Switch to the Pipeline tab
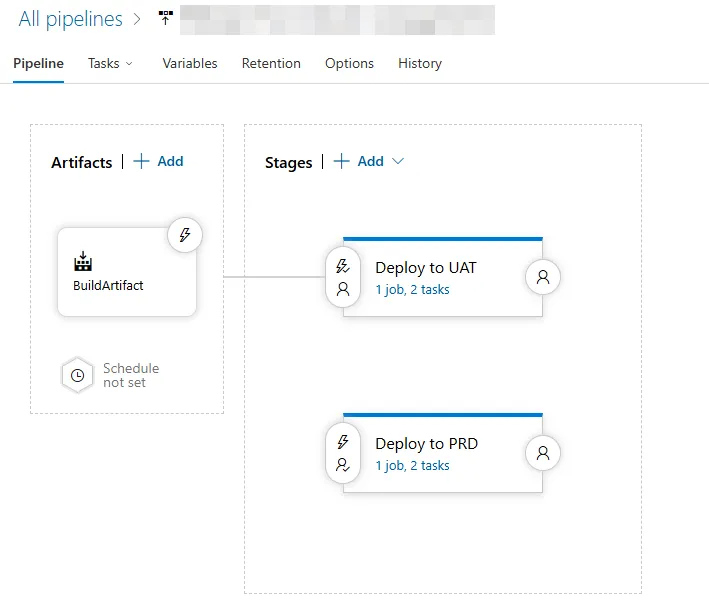Viewport: 709px width, 602px height. point(38,63)
